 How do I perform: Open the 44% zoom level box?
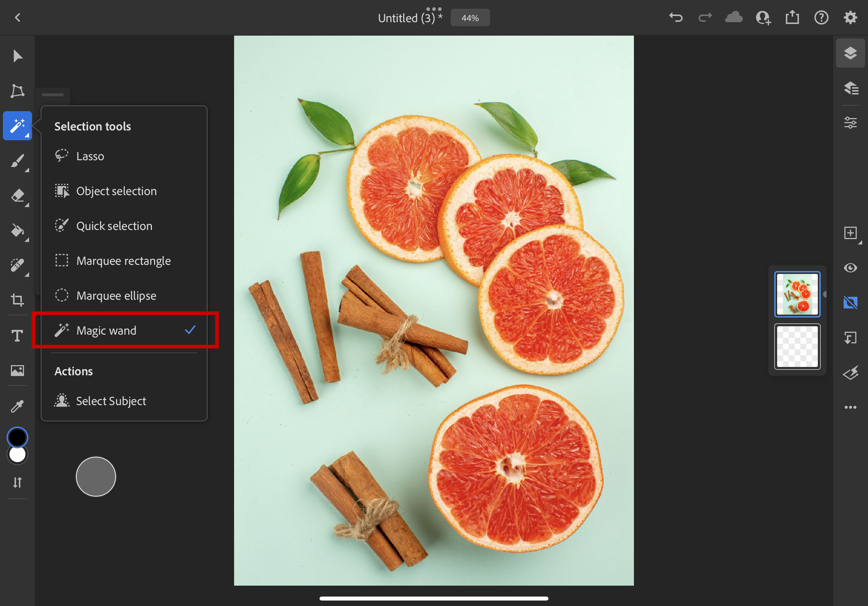(470, 18)
